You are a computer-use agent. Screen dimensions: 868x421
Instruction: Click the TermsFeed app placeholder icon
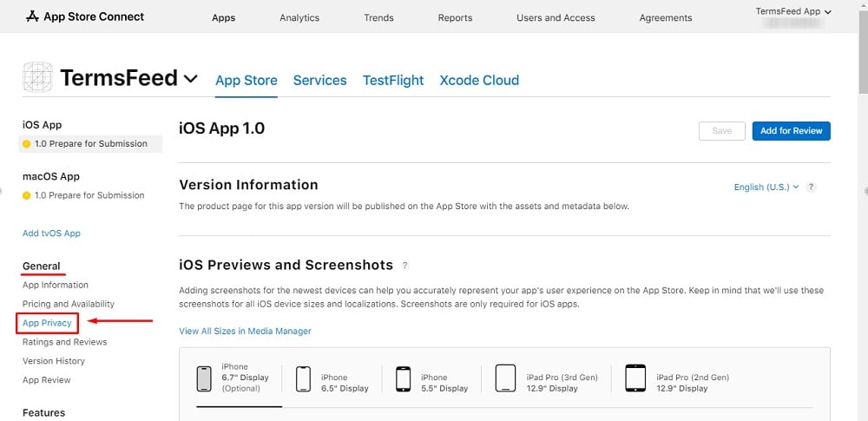(x=37, y=77)
